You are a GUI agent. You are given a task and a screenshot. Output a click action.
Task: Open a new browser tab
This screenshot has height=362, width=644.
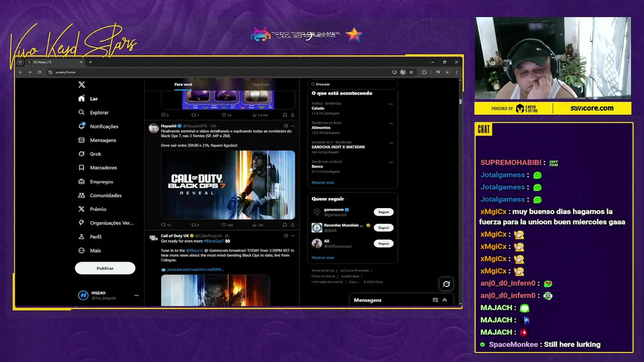pyautogui.click(x=91, y=62)
